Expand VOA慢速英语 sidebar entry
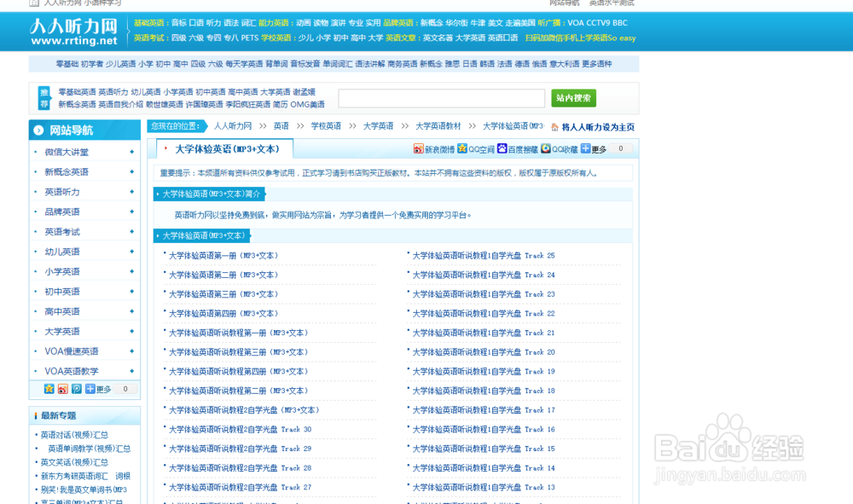 (131, 351)
